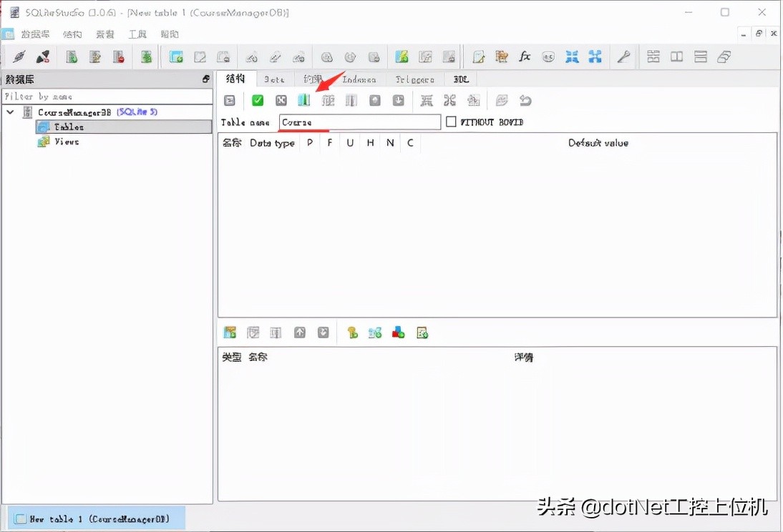This screenshot has width=783, height=532.
Task: Click the remove database toolbar icon
Action: [x=119, y=56]
